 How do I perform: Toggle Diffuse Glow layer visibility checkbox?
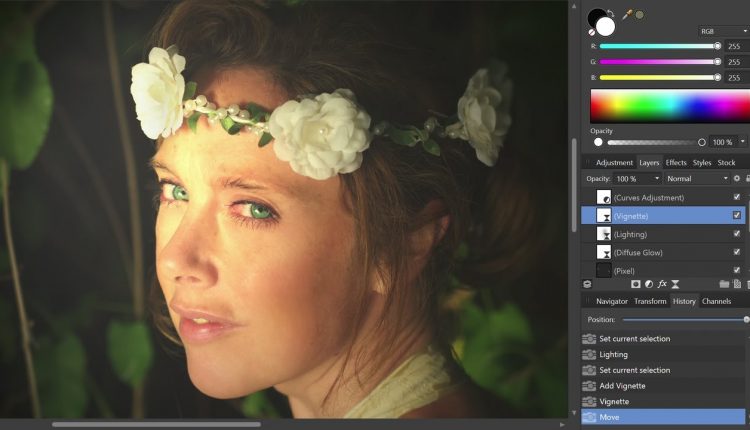[737, 252]
